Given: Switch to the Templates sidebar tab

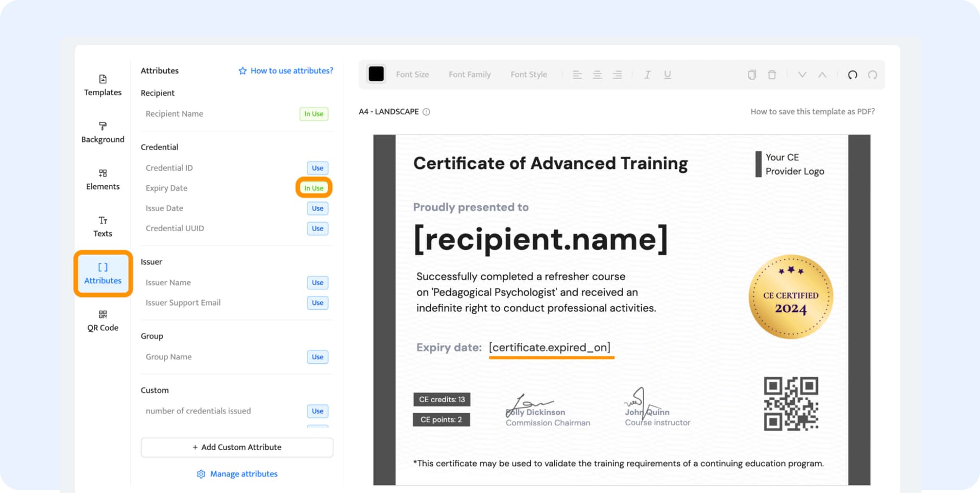Looking at the screenshot, I should [103, 85].
